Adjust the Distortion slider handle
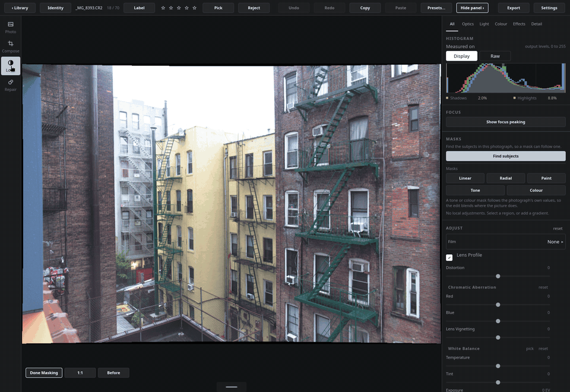This screenshot has width=570, height=392. click(498, 276)
